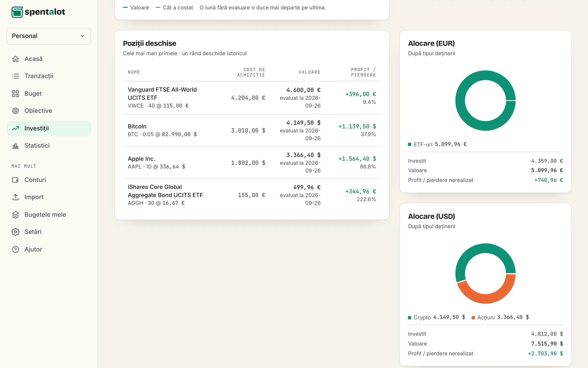
Task: Click the Conturi wallet icon
Action: 16,180
